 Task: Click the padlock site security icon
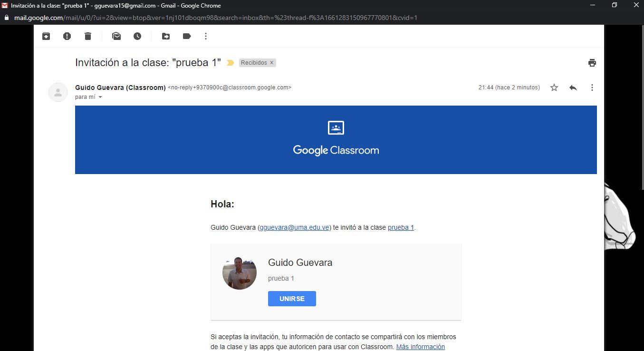coord(7,18)
